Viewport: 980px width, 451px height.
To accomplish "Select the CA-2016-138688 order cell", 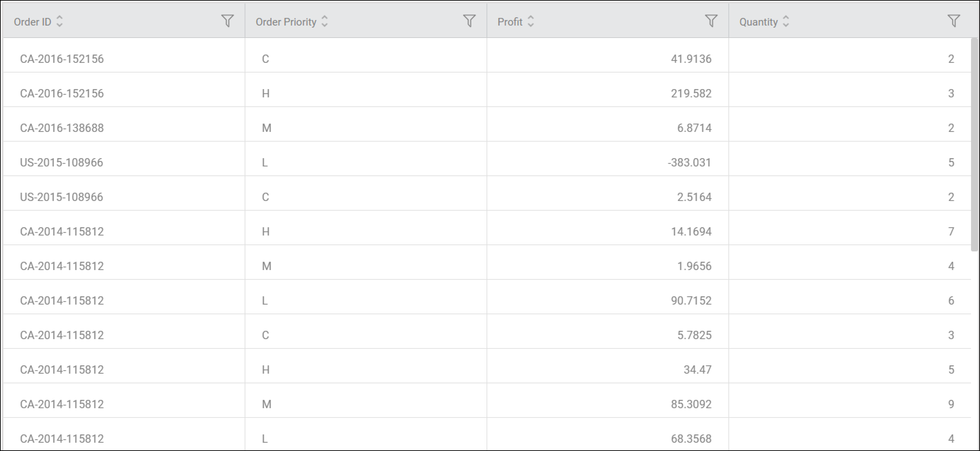I will click(62, 128).
